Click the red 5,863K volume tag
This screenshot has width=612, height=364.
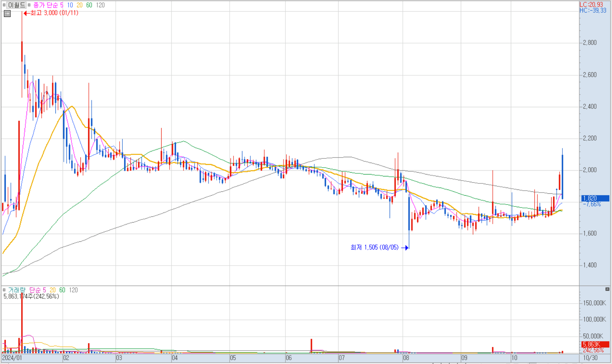pos(595,344)
